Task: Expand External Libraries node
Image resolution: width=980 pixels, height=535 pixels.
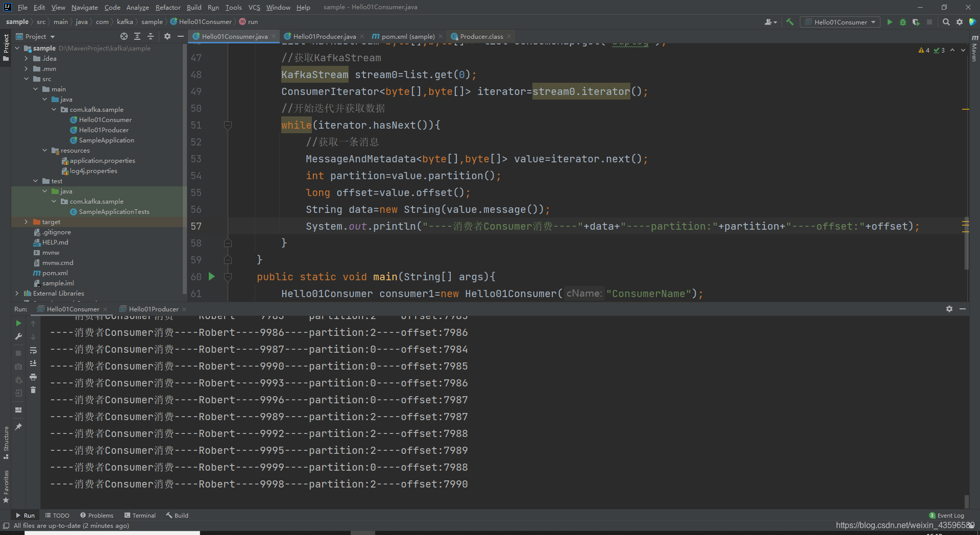Action: (x=17, y=293)
